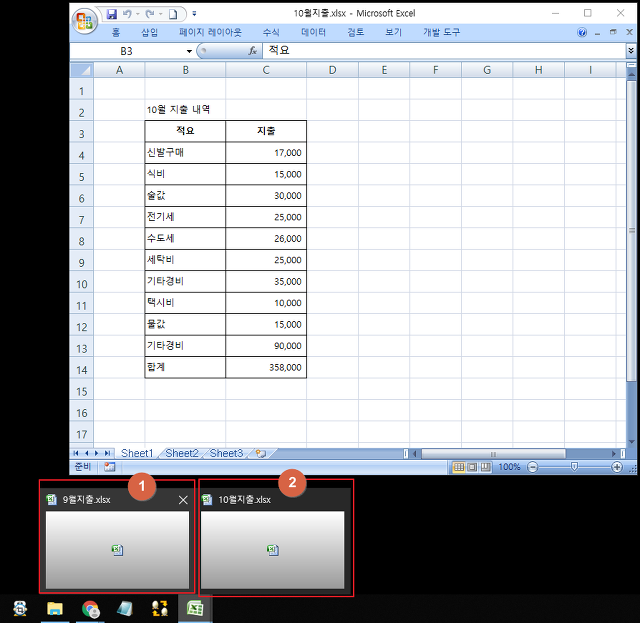Click the Name Box showing B3
Image resolution: width=640 pixels, height=623 pixels.
(127, 51)
